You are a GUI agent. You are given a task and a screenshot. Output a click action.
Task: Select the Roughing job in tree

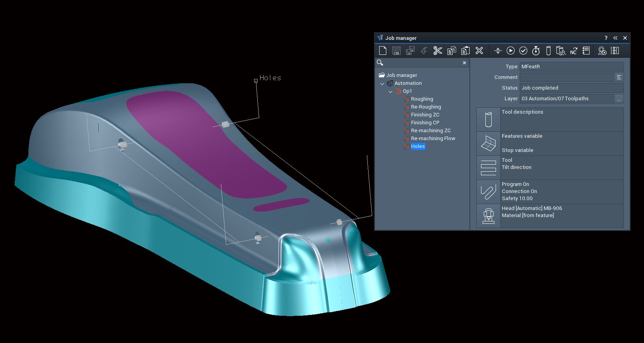pos(421,99)
